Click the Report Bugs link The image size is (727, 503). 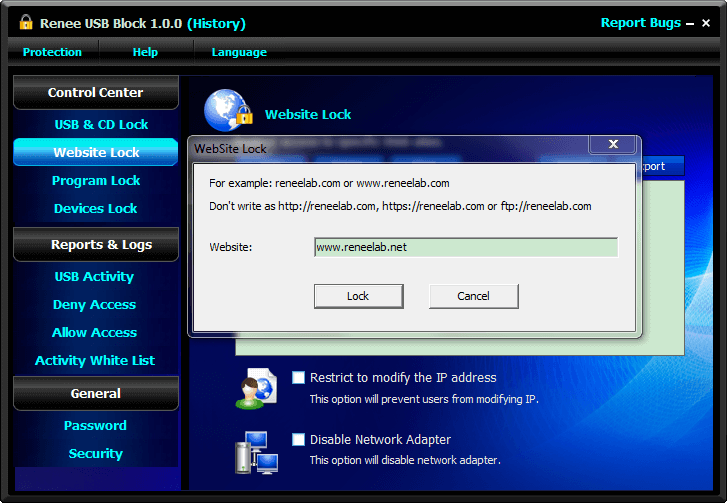(x=640, y=23)
